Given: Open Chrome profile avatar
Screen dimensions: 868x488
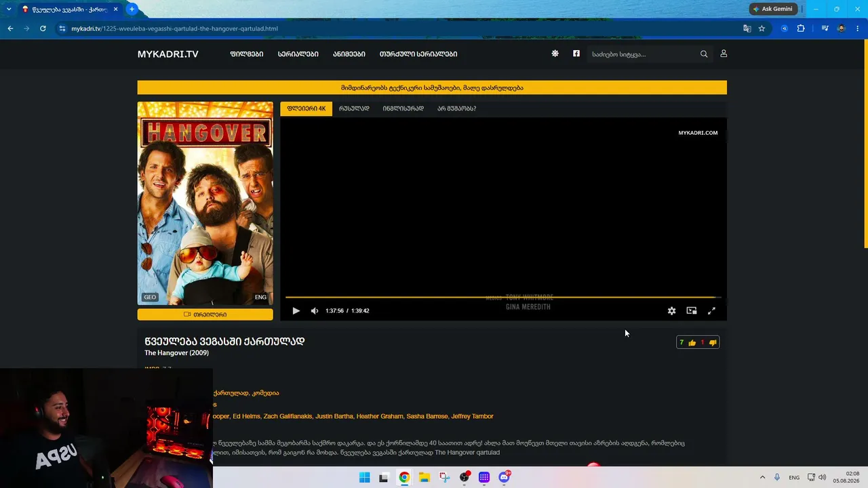Looking at the screenshot, I should coord(842,28).
